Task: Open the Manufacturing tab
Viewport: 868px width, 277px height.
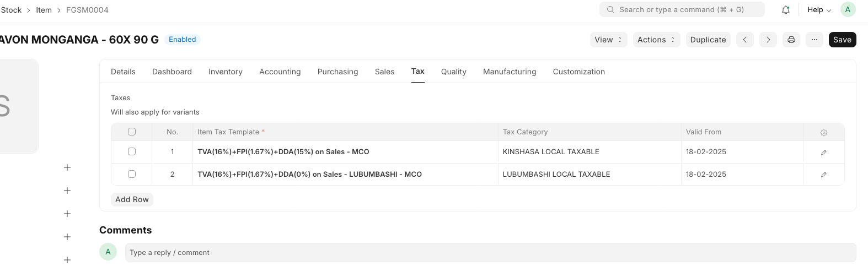Action: tap(509, 72)
